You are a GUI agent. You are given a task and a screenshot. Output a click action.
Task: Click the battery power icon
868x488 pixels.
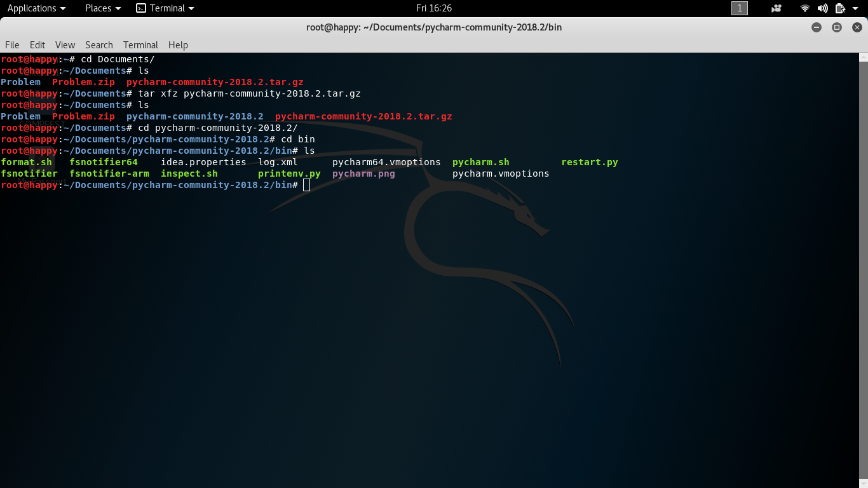[840, 8]
